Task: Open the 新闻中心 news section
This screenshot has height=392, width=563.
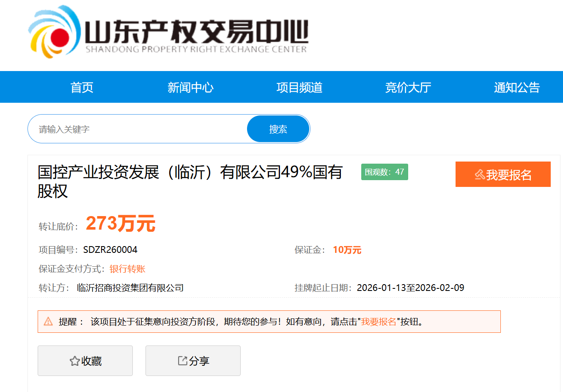Action: pyautogui.click(x=190, y=88)
